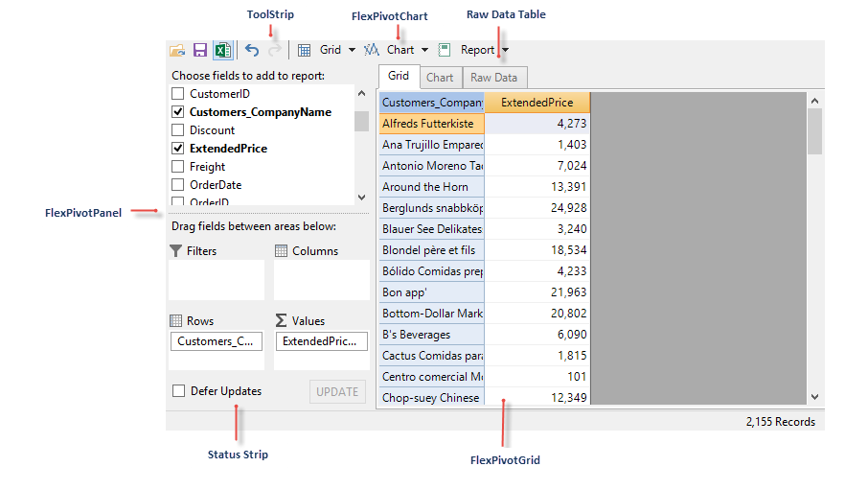Click the Chart icon in toolbar
Viewport: 868px width, 490px height.
[372, 50]
